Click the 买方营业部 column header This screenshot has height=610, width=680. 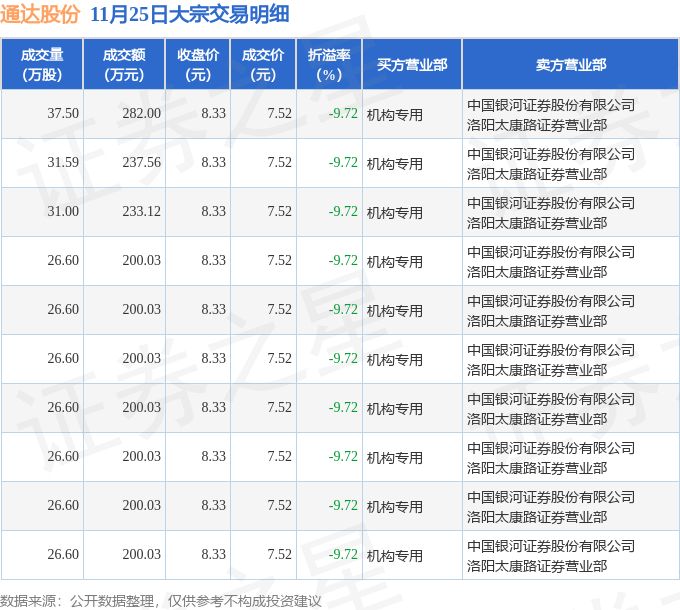pos(412,65)
